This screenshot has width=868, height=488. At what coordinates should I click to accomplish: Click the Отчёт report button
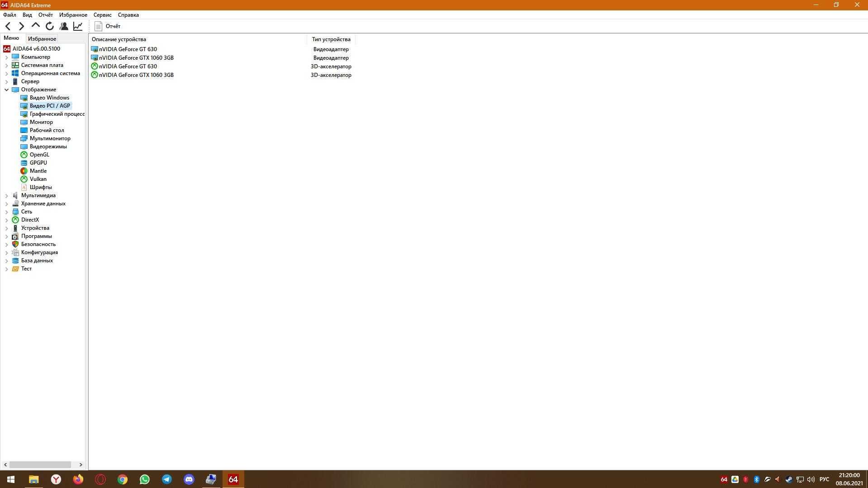click(x=108, y=26)
